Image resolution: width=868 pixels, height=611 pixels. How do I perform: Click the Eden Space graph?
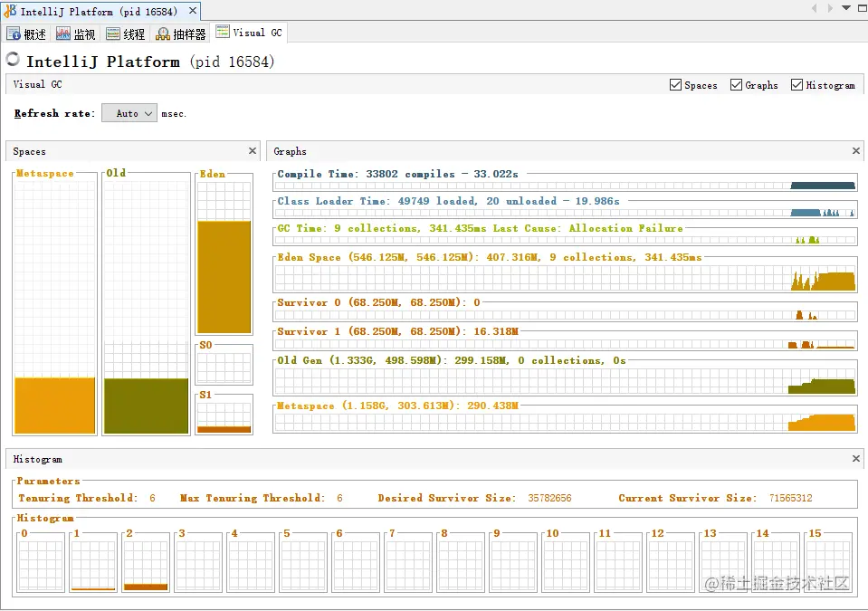[x=565, y=278]
